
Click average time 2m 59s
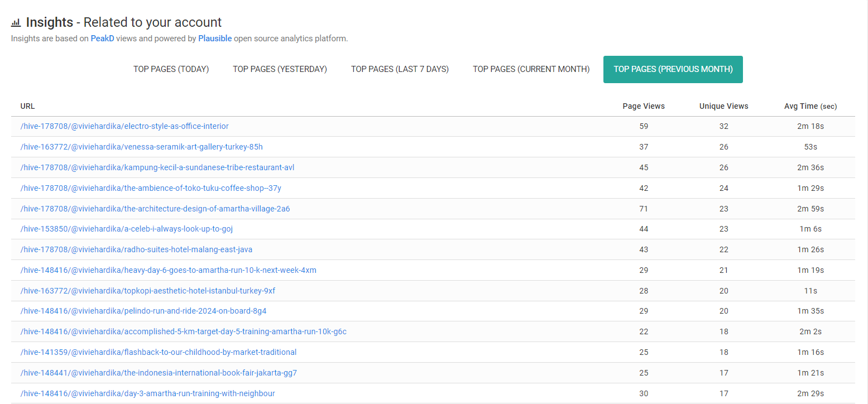pos(811,209)
